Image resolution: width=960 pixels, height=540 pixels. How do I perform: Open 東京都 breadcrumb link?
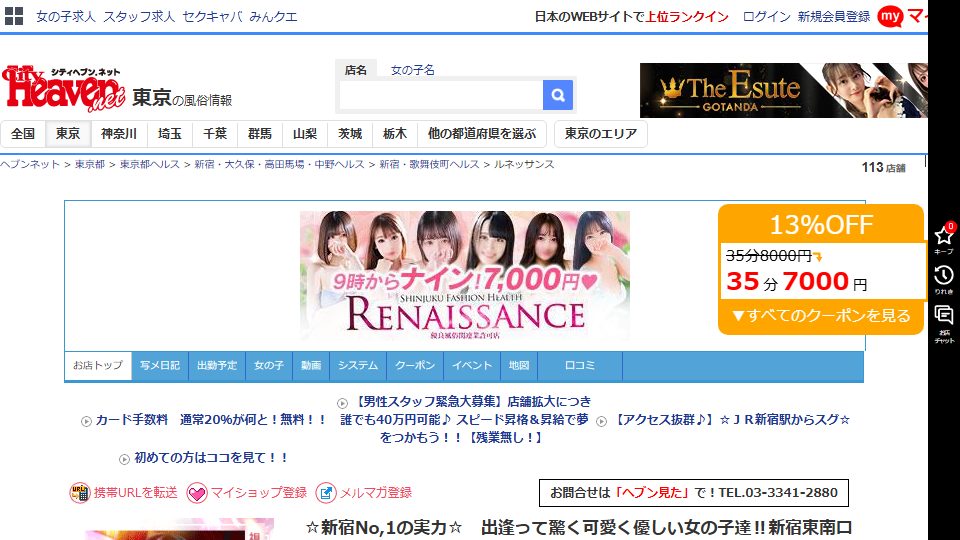click(x=90, y=165)
